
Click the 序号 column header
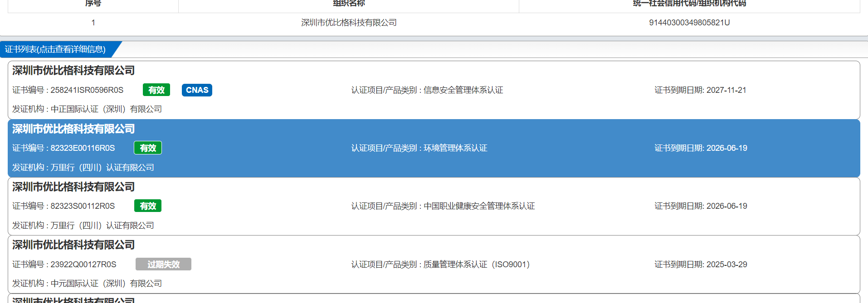(x=93, y=3)
